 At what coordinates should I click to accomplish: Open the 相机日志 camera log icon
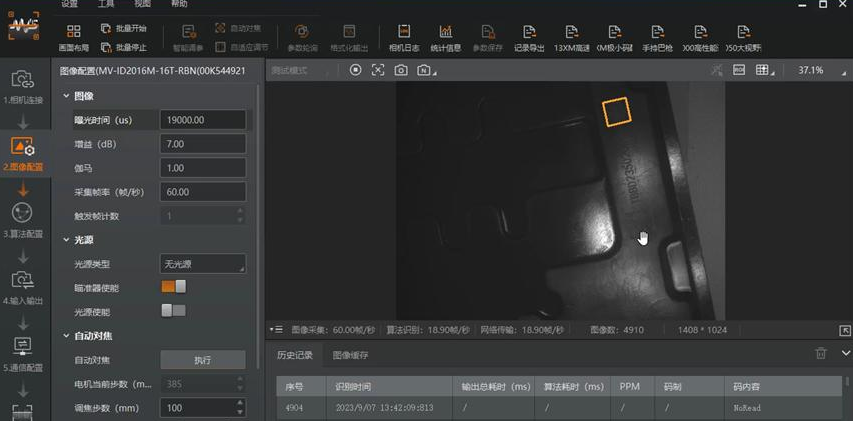[405, 37]
